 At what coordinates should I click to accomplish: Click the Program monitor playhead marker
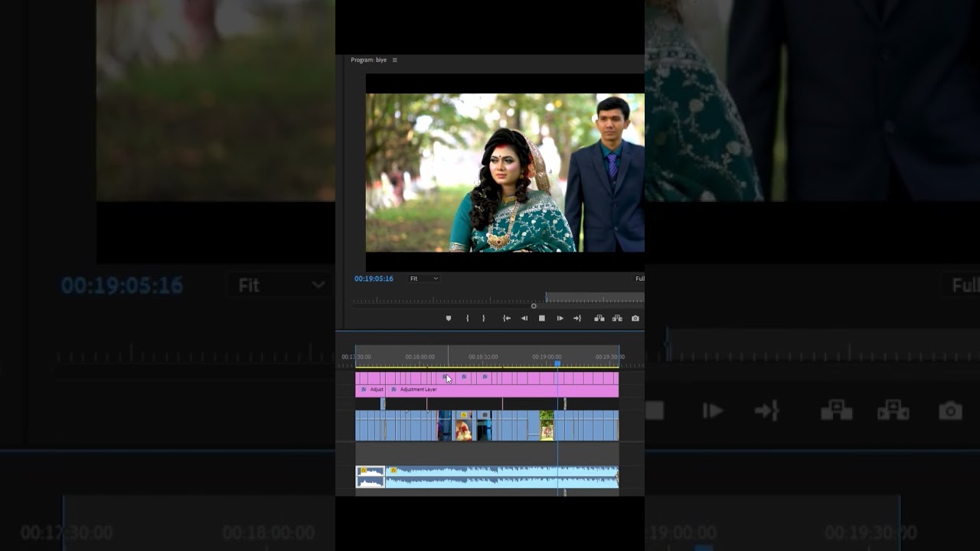click(x=546, y=296)
